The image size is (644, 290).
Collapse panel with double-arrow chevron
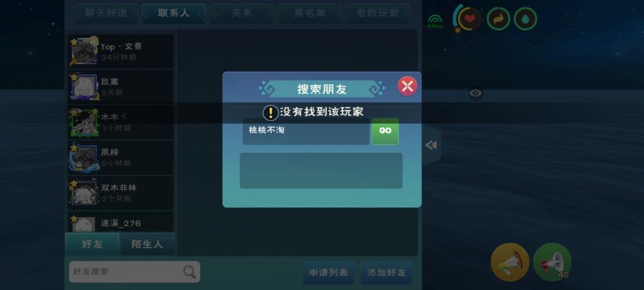430,145
